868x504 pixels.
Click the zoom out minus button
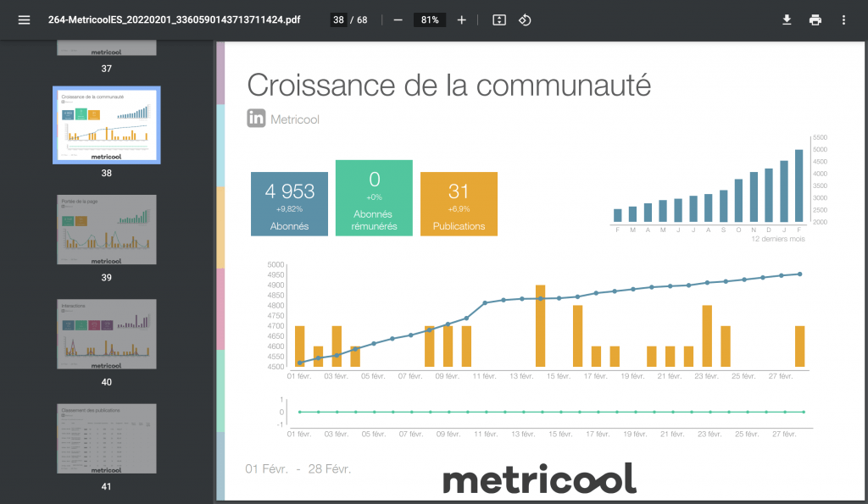(x=398, y=19)
